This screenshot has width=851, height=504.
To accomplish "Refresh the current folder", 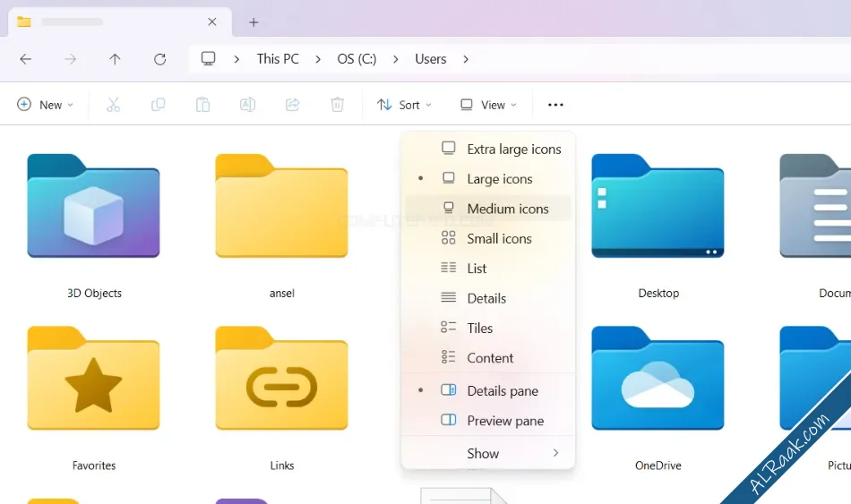I will point(159,59).
